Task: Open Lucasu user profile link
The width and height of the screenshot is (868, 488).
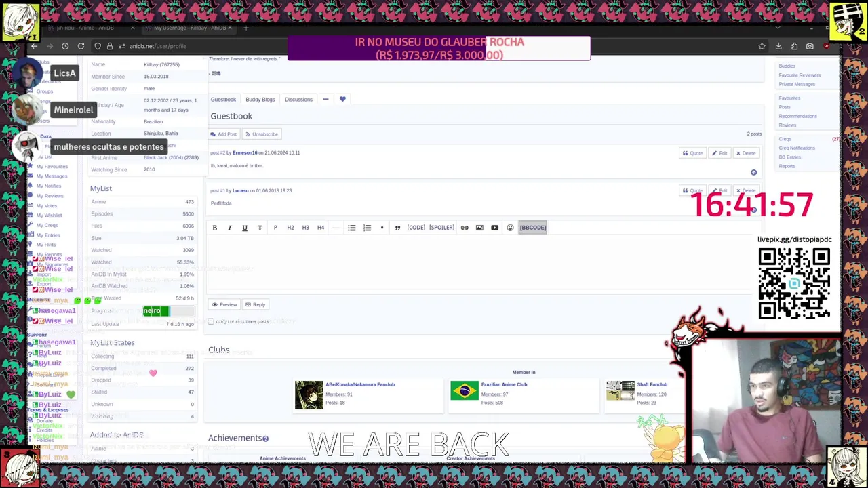Action: 240,190
